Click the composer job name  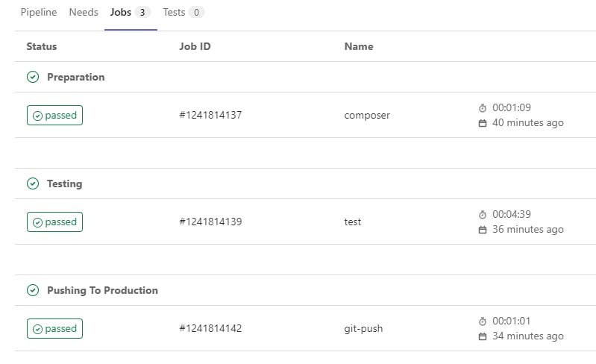tap(367, 116)
